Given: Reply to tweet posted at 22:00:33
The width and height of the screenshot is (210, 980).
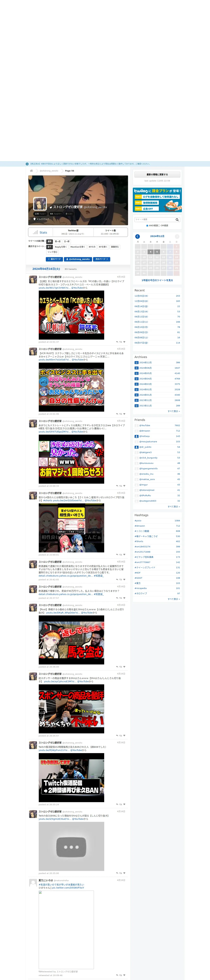Looking at the screenshot, I should click(x=117, y=486).
